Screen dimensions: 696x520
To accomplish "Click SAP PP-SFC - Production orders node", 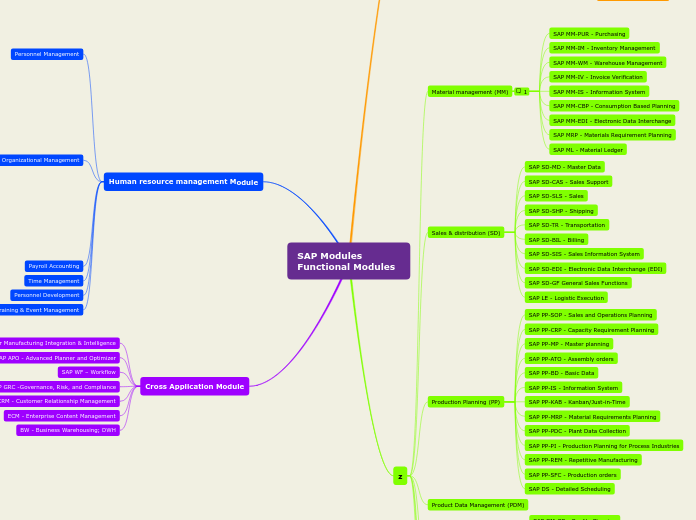I will pyautogui.click(x=573, y=475).
